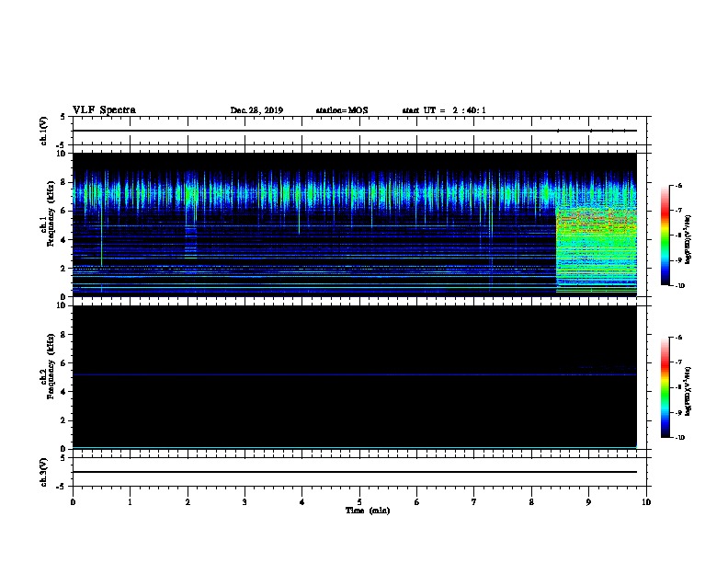Click the "ch.1(V)" vertical axis label
The width and height of the screenshot is (728, 563).
tap(44, 131)
